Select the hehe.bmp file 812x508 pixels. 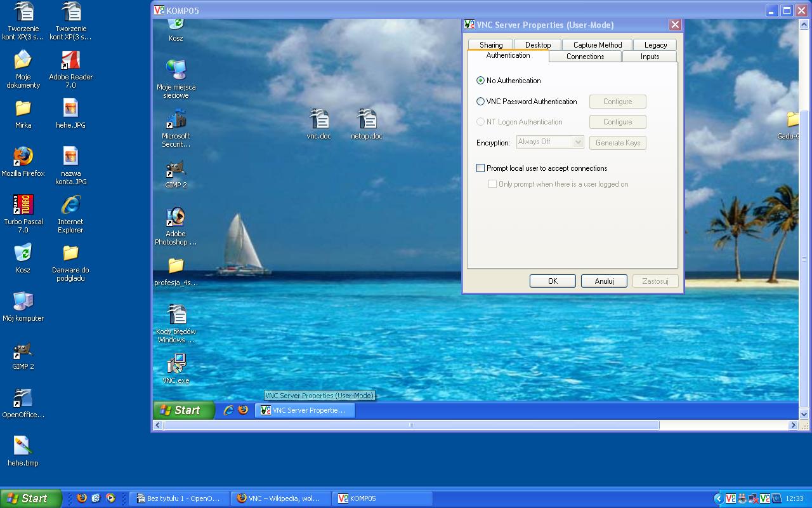(23, 451)
